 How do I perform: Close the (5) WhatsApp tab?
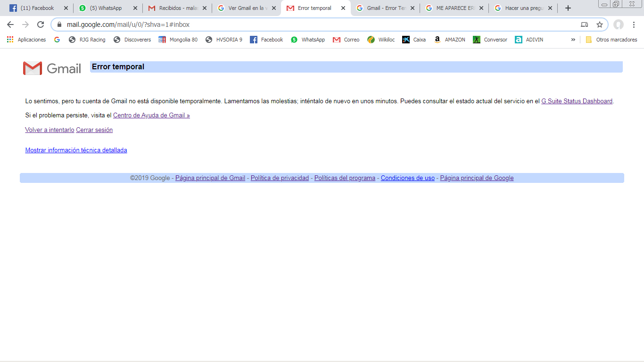pos(135,8)
